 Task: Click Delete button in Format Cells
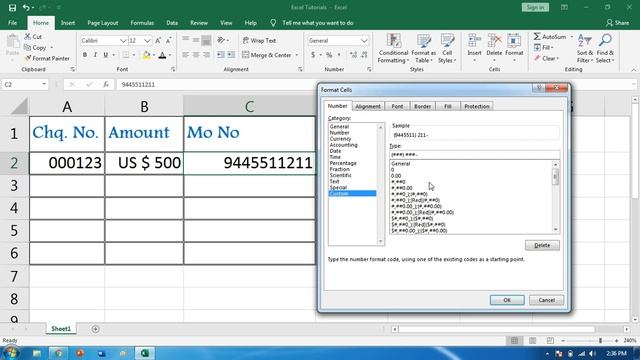[542, 245]
